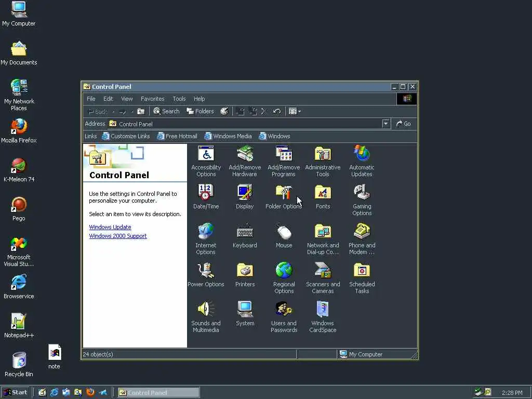The height and width of the screenshot is (399, 532).
Task: Select the Mouse icon
Action: click(284, 236)
